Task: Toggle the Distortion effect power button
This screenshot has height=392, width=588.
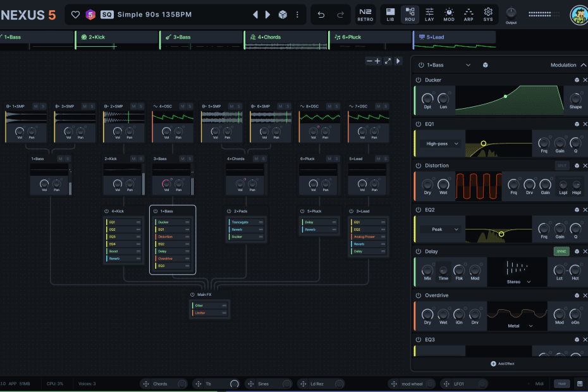Action: click(x=419, y=166)
